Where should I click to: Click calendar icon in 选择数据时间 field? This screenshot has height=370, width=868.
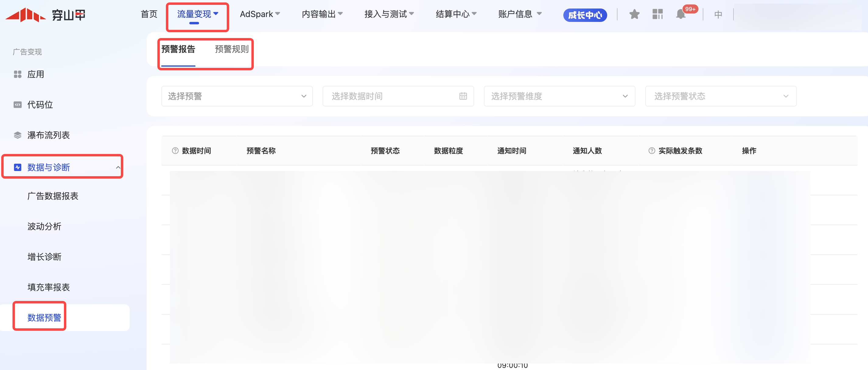click(x=463, y=96)
